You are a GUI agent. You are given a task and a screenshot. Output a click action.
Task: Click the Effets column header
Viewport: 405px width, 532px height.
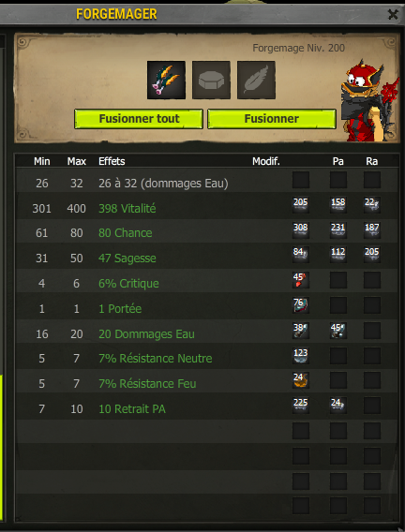click(x=112, y=161)
